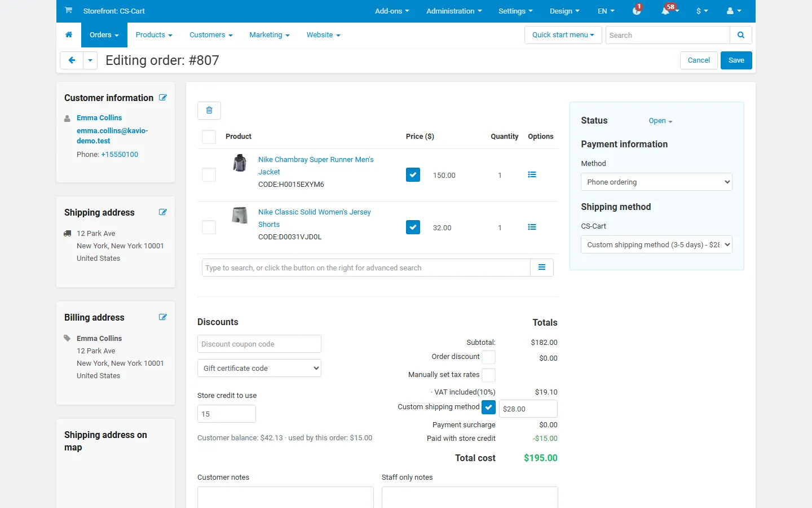Screen dimensions: 812x508
Task: Expand the Quick start menu
Action: coord(563,35)
